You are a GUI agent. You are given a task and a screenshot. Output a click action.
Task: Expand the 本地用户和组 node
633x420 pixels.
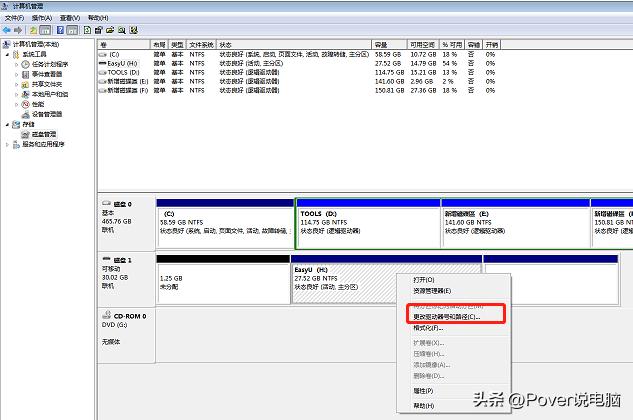(16, 94)
